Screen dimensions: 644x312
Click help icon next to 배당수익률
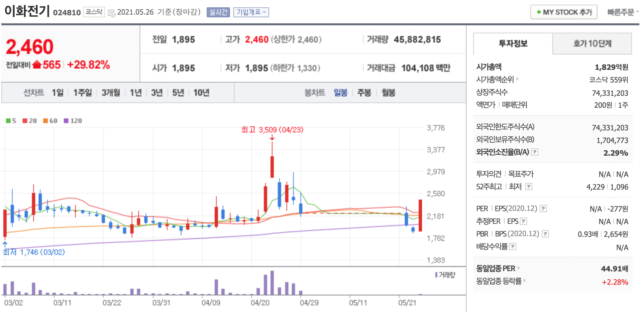coord(513,246)
